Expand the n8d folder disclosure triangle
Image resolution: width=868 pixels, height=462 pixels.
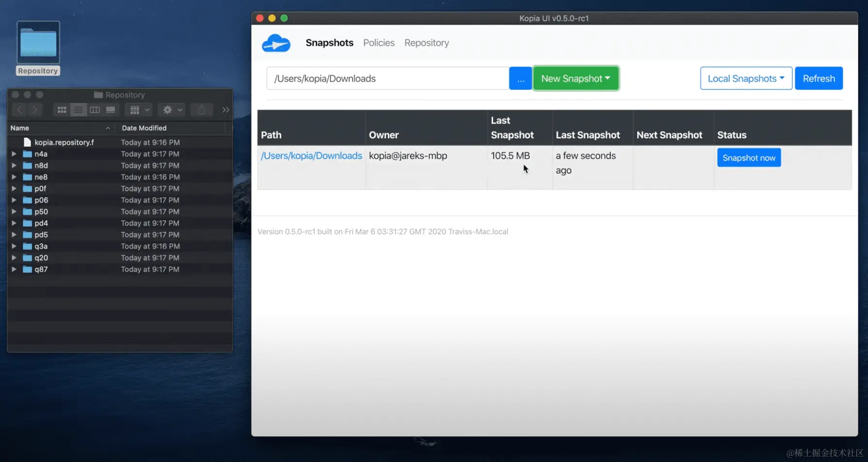coord(14,165)
